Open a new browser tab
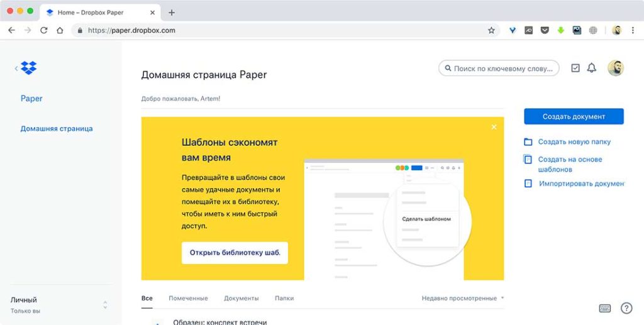The image size is (644, 325). [x=172, y=13]
